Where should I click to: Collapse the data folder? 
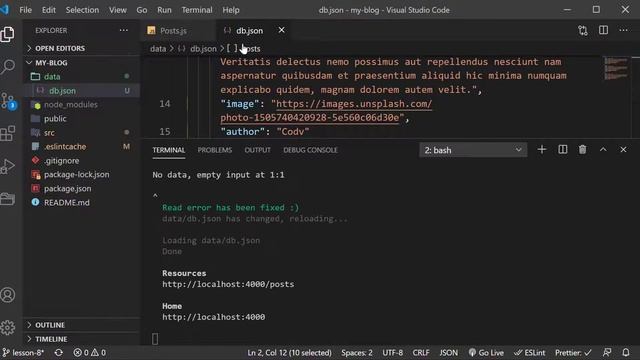(x=52, y=76)
